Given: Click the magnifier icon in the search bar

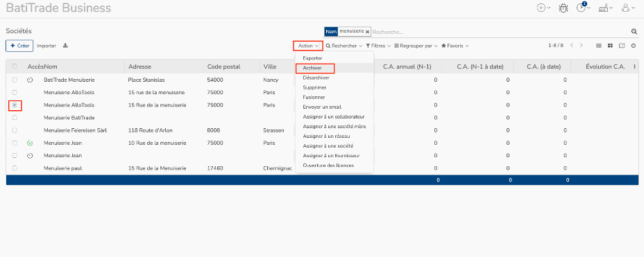Looking at the screenshot, I should coord(634,32).
